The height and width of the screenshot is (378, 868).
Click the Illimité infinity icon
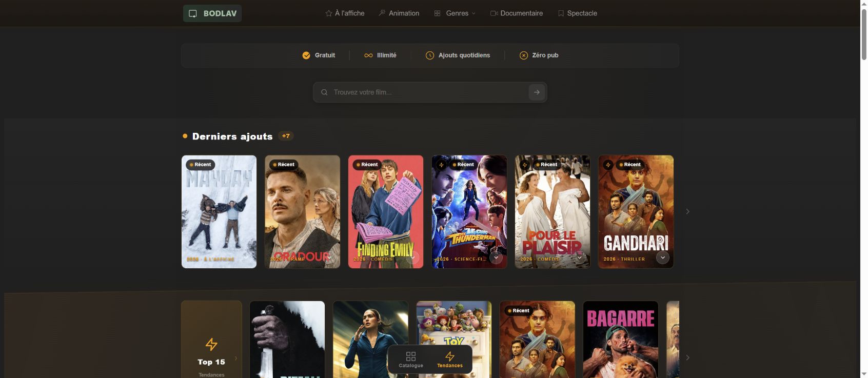[368, 55]
